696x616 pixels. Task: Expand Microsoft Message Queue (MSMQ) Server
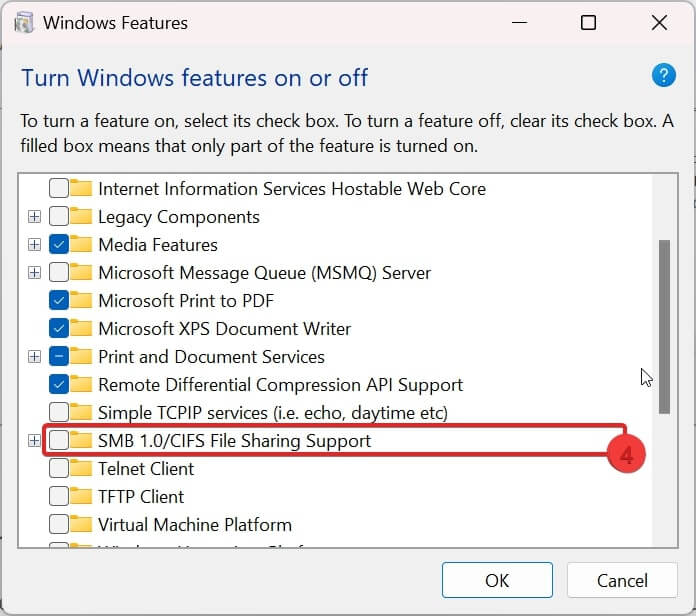coord(34,273)
